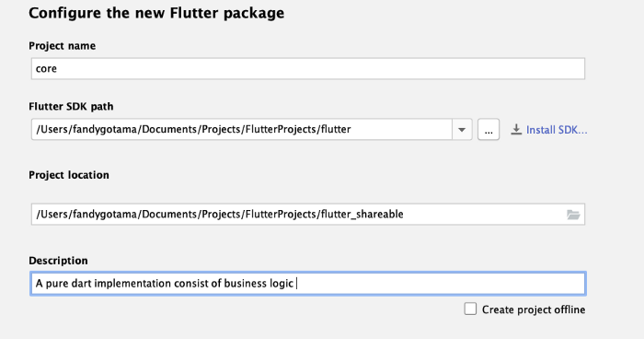Click the Description text field
The image size is (644, 339).
[308, 284]
